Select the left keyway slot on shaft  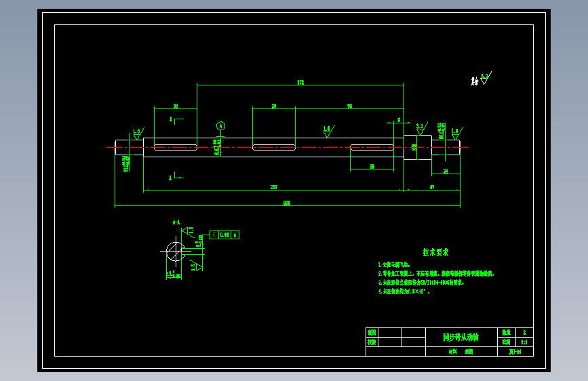176,147
